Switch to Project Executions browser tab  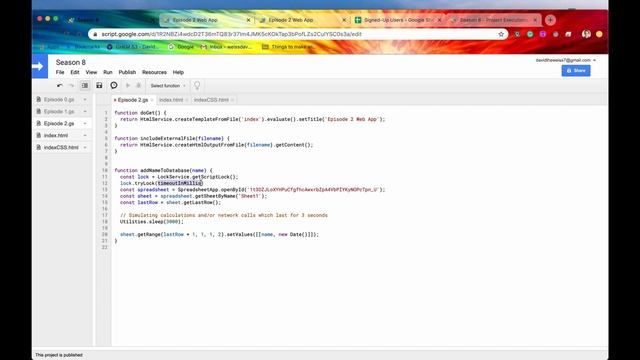pyautogui.click(x=493, y=20)
